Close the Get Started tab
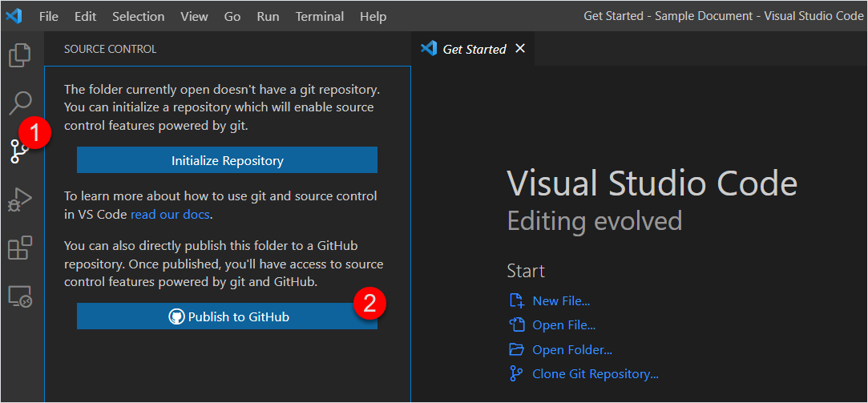The height and width of the screenshot is (403, 868). point(520,48)
